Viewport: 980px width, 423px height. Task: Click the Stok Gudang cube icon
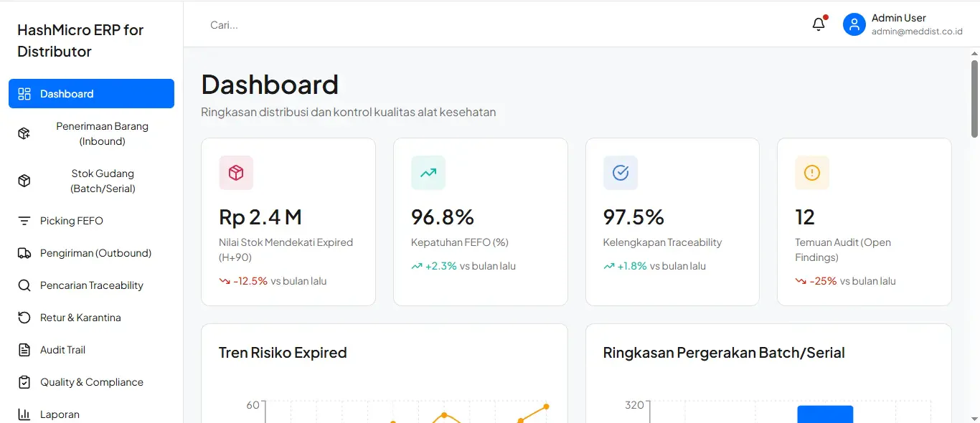tap(24, 181)
